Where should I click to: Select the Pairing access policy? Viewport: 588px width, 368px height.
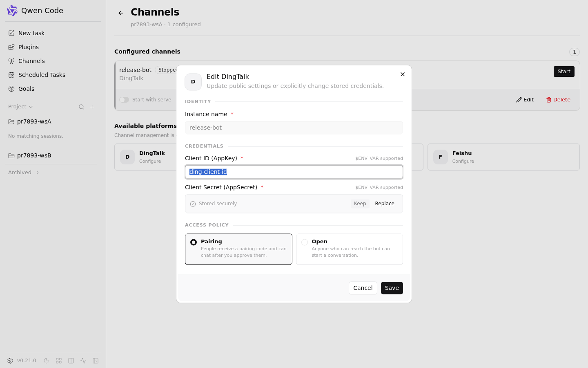point(238,249)
